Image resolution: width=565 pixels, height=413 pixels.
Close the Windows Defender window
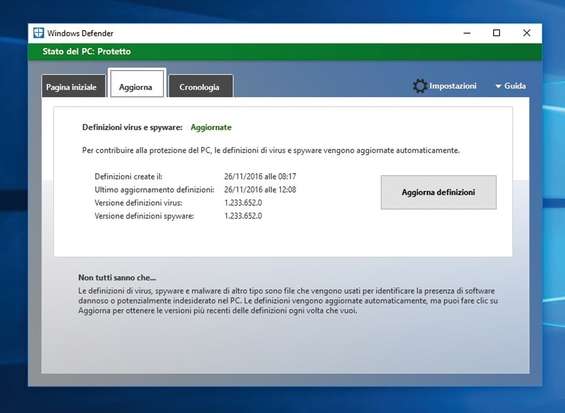[x=526, y=33]
